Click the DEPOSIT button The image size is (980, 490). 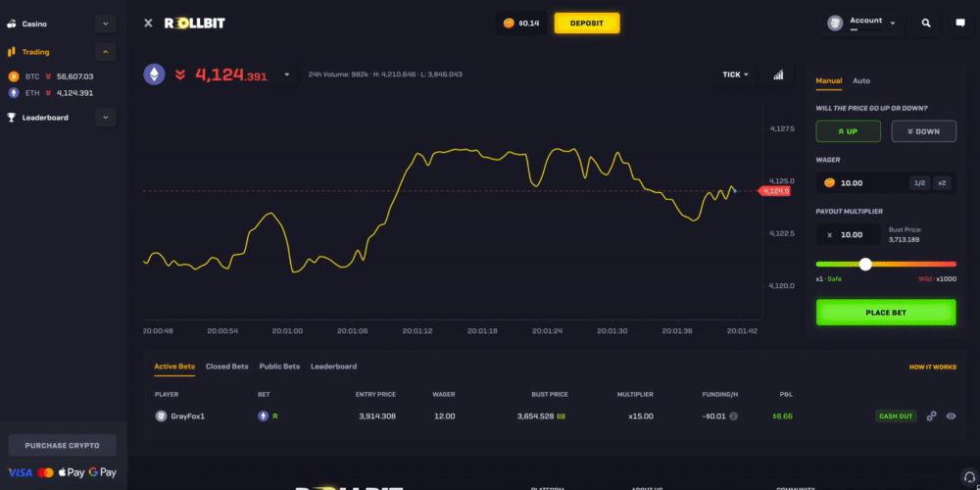pos(587,24)
